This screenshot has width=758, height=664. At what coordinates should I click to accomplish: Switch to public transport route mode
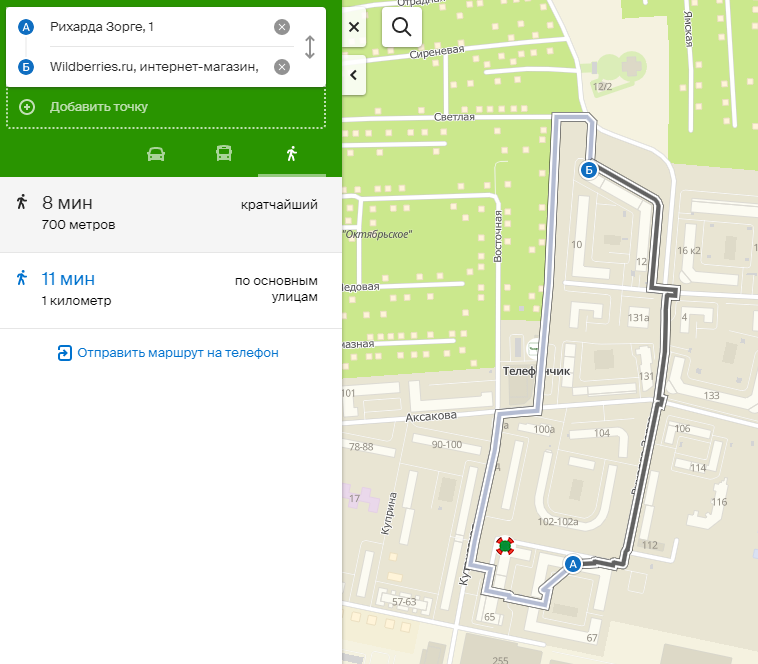click(225, 153)
